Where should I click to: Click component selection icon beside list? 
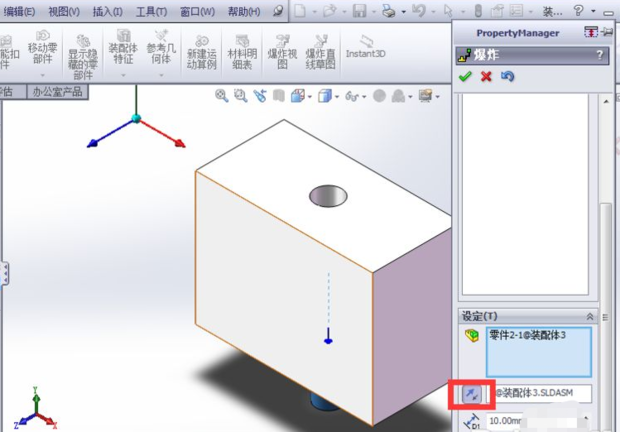coord(472,336)
